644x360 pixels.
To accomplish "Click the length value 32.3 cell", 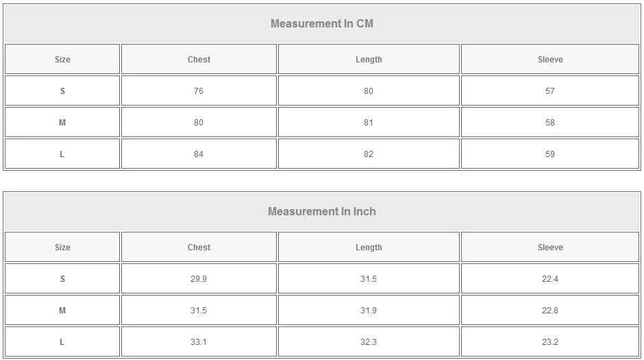I will [x=369, y=342].
